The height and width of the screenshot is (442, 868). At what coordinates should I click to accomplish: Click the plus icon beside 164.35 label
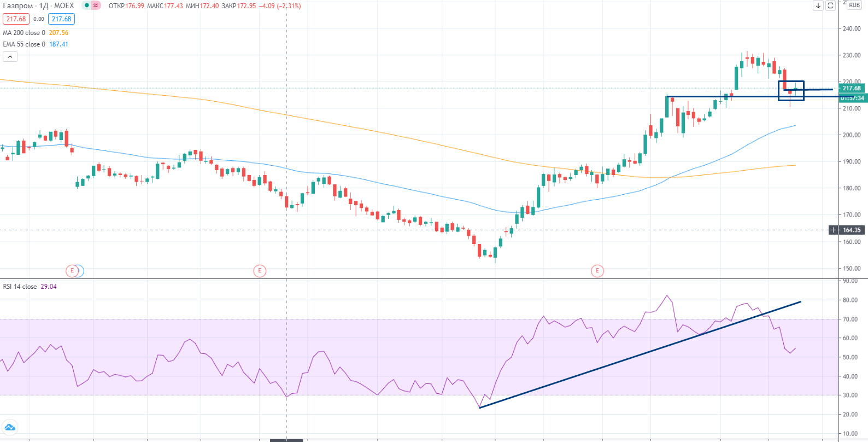[833, 230]
